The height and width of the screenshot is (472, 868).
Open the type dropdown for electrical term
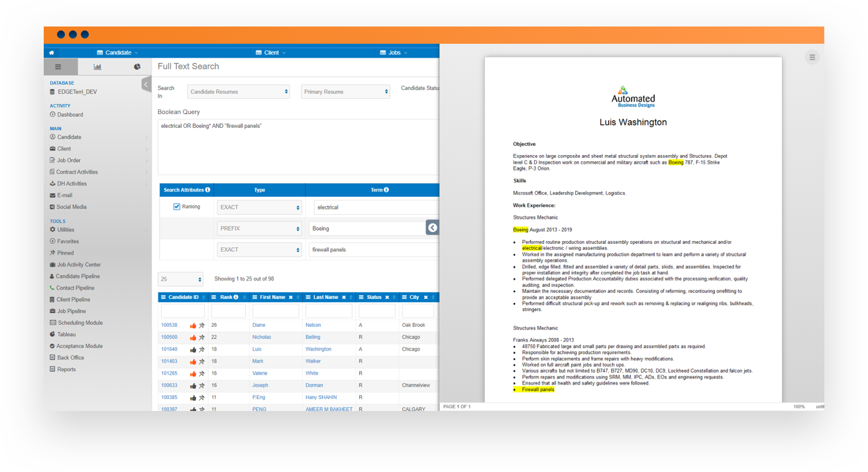(x=259, y=207)
